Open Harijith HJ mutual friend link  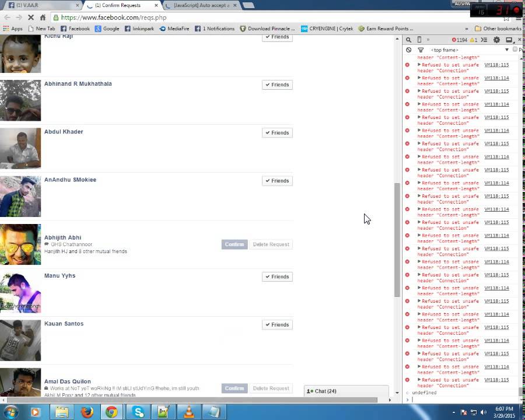[x=56, y=251]
